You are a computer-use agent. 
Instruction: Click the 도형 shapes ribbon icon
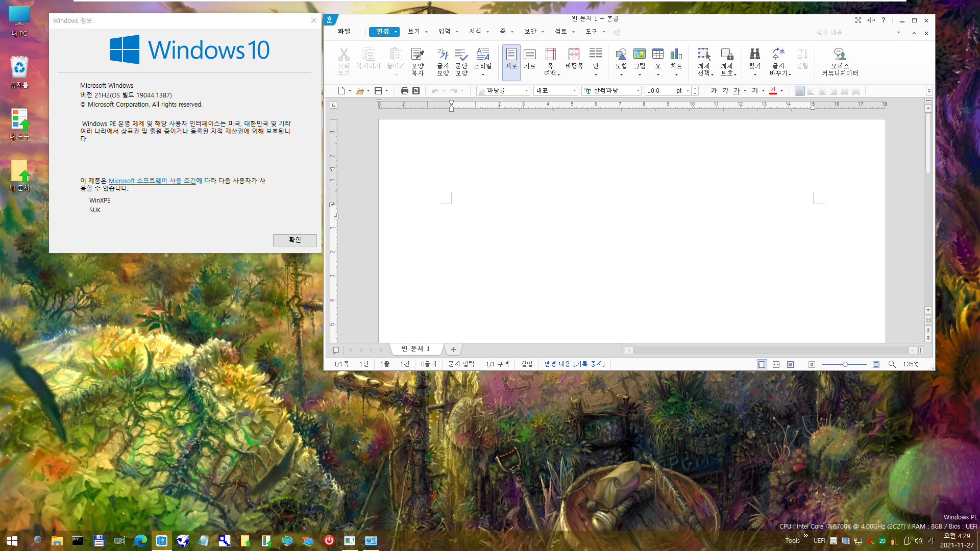(621, 62)
